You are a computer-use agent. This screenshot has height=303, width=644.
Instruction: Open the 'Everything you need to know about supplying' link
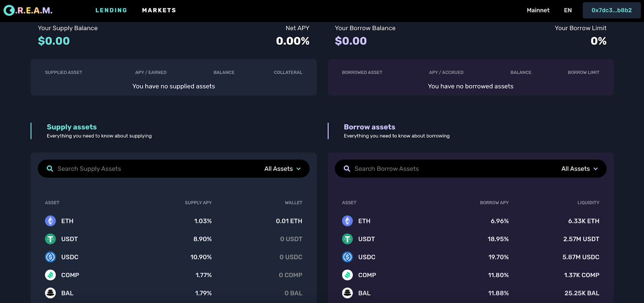point(99,136)
